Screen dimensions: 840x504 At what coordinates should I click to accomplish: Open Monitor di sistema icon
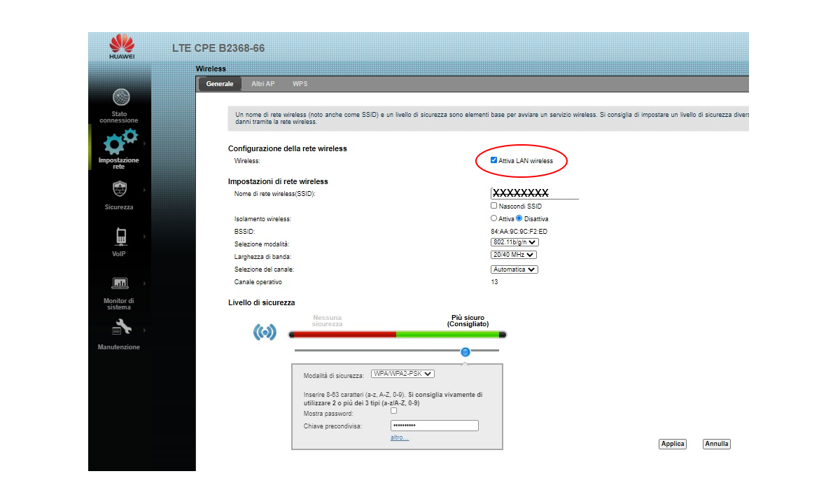tap(120, 283)
